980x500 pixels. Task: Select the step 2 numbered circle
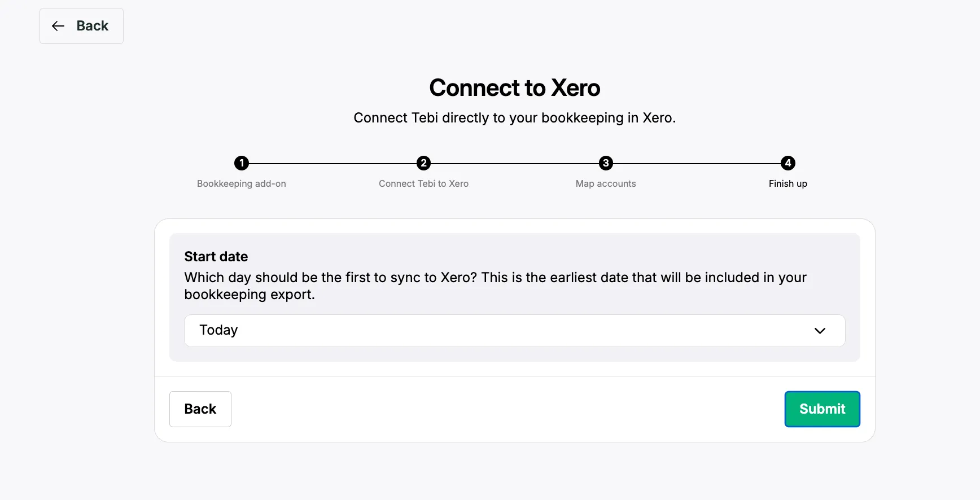pyautogui.click(x=423, y=163)
